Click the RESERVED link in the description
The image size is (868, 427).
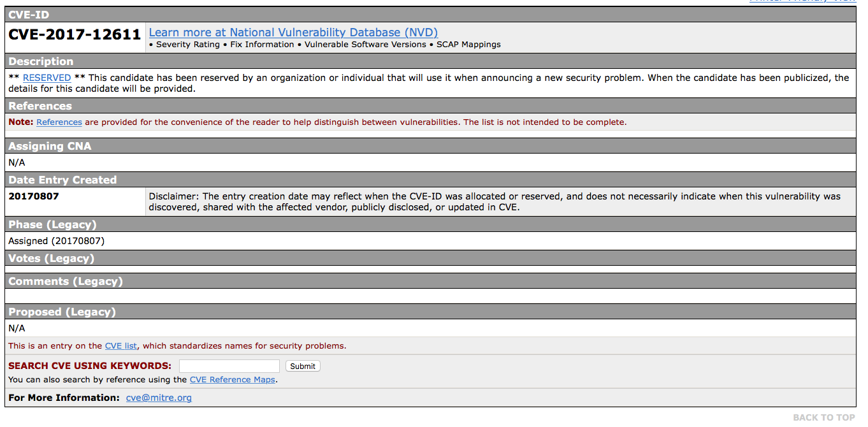[x=47, y=78]
